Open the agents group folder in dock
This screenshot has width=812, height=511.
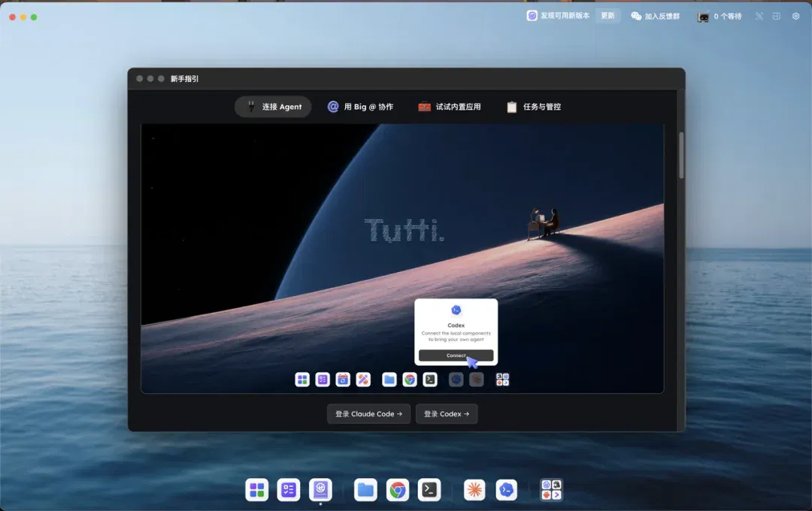pyautogui.click(x=551, y=490)
